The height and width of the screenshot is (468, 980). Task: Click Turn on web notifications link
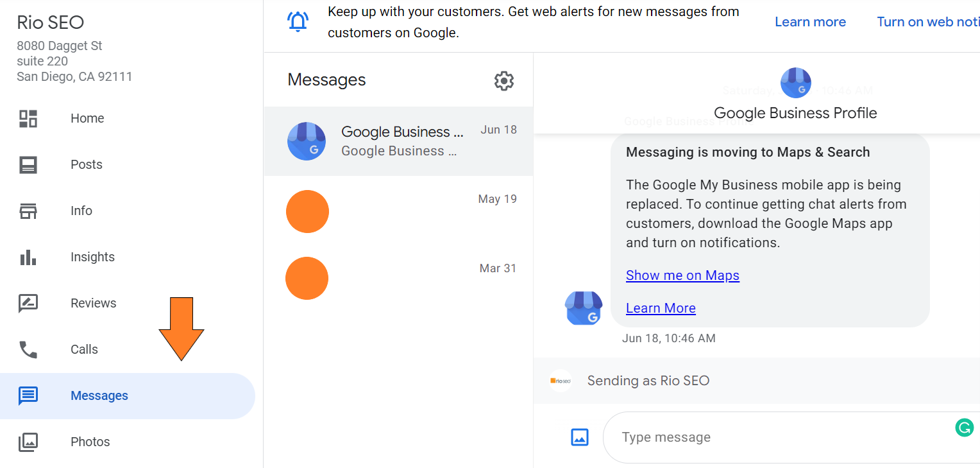[927, 22]
